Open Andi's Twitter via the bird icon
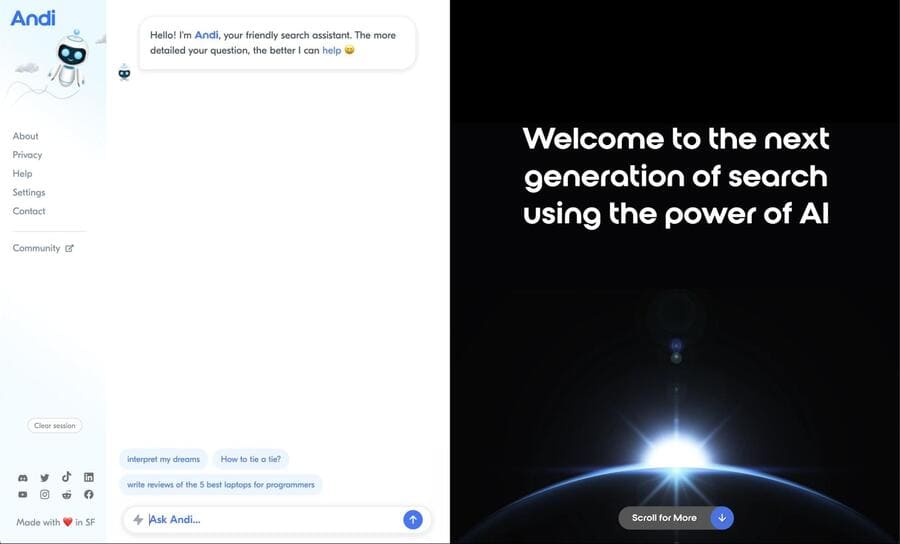The width and height of the screenshot is (900, 544). 45,477
